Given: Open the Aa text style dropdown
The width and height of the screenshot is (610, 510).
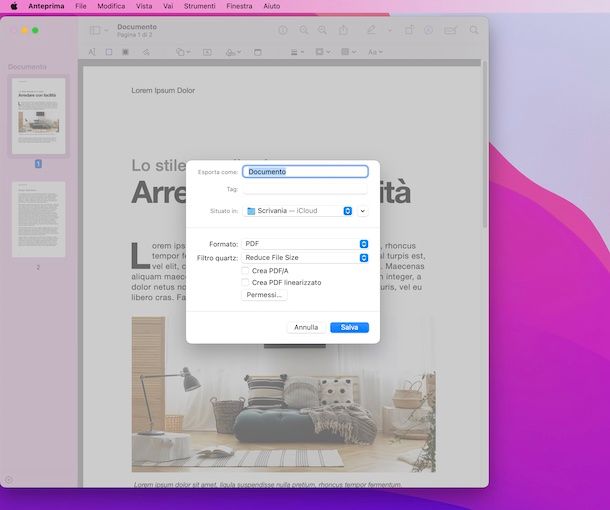Looking at the screenshot, I should click(x=375, y=52).
